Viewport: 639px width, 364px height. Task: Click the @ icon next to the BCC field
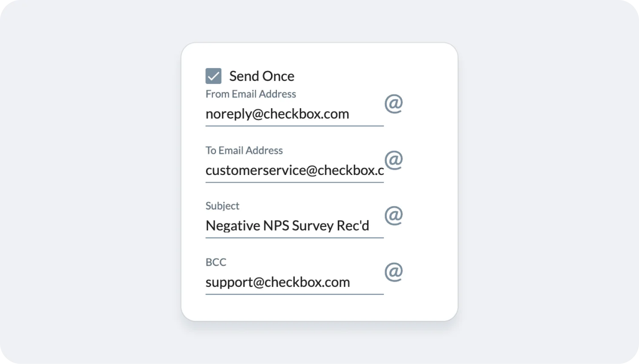pyautogui.click(x=394, y=272)
